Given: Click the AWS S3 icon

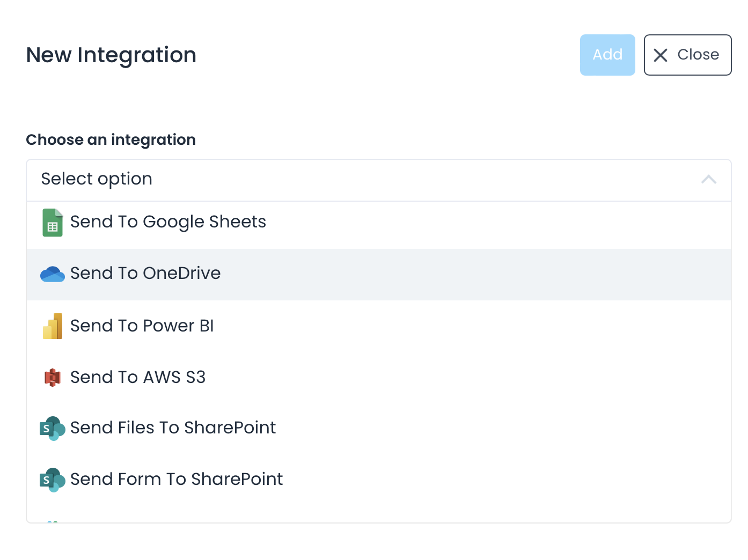Looking at the screenshot, I should tap(53, 378).
